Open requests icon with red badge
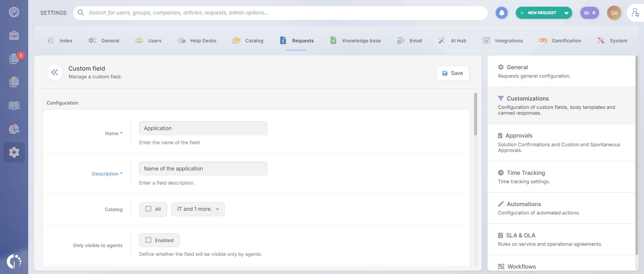Viewport: 644px width, 274px height. [15, 58]
